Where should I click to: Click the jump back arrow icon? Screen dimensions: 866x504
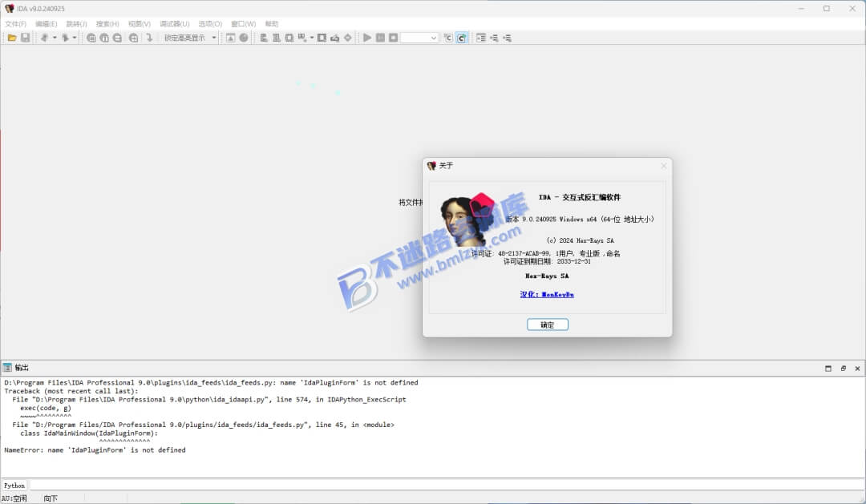pyautogui.click(x=44, y=38)
